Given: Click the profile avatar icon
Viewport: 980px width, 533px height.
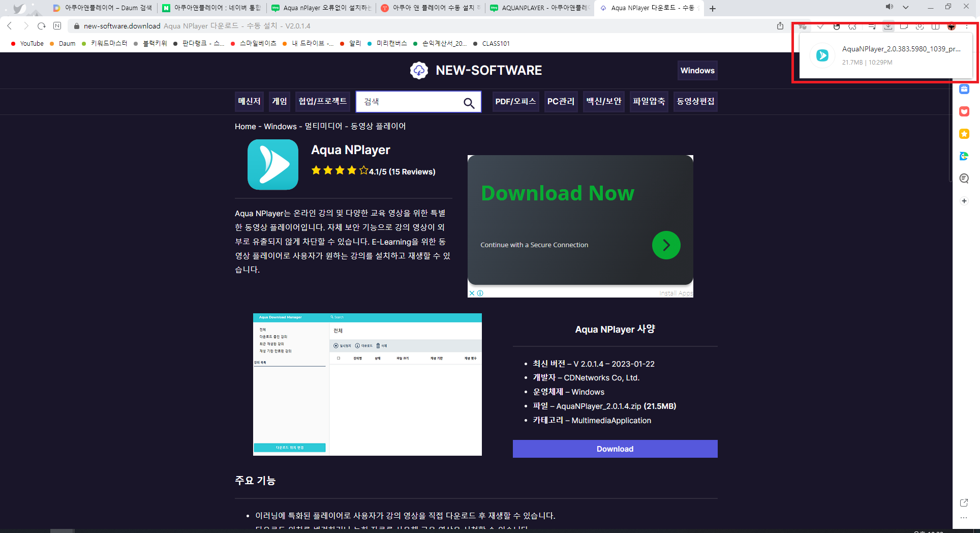Looking at the screenshot, I should (x=952, y=26).
